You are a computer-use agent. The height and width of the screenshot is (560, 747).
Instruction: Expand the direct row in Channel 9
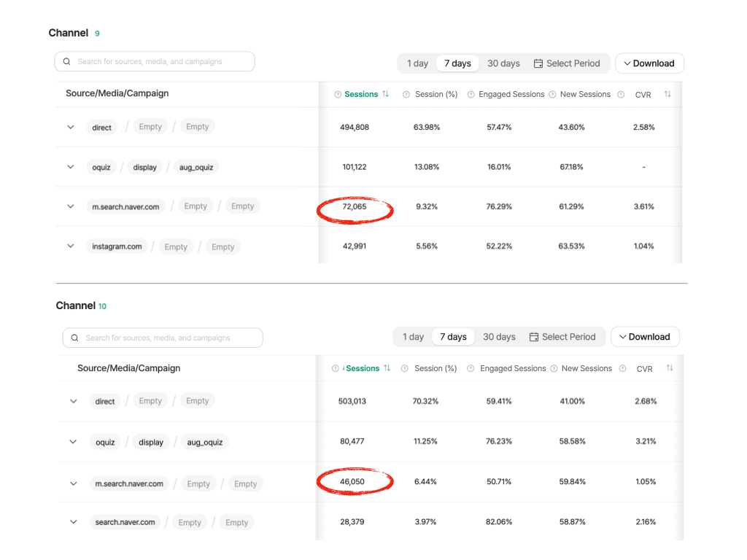coord(70,126)
